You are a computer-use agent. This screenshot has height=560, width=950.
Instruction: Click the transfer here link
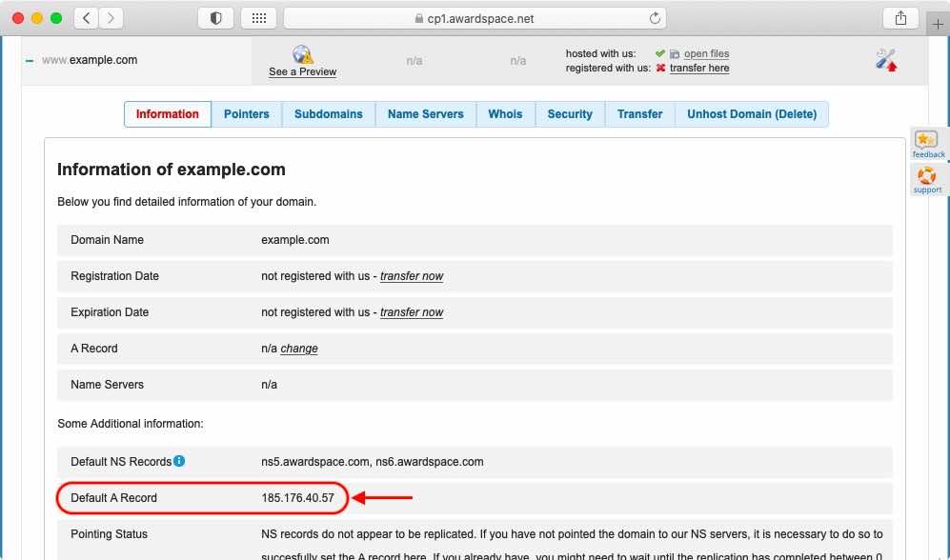click(x=702, y=68)
